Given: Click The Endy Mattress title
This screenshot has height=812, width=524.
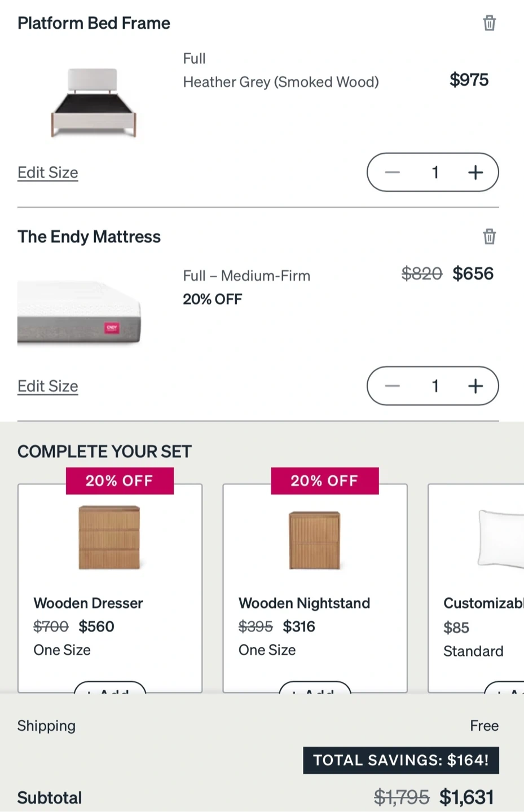Looking at the screenshot, I should pyautogui.click(x=89, y=237).
